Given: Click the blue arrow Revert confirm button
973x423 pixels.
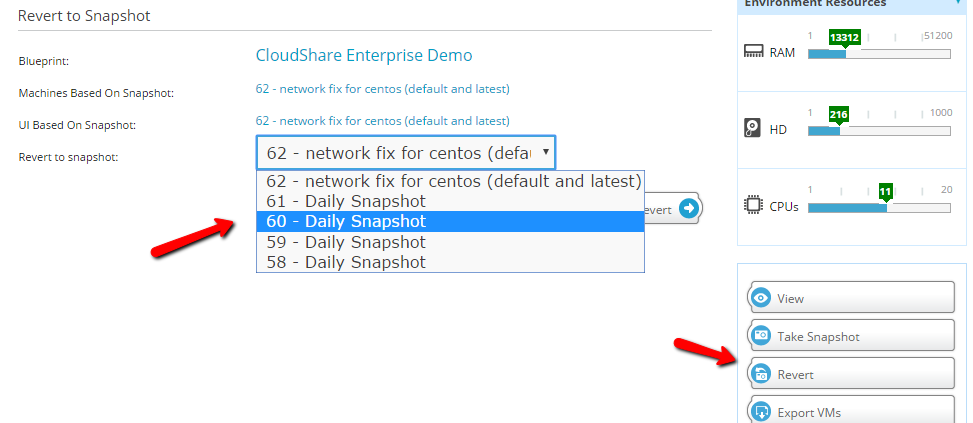Looking at the screenshot, I should [x=688, y=208].
